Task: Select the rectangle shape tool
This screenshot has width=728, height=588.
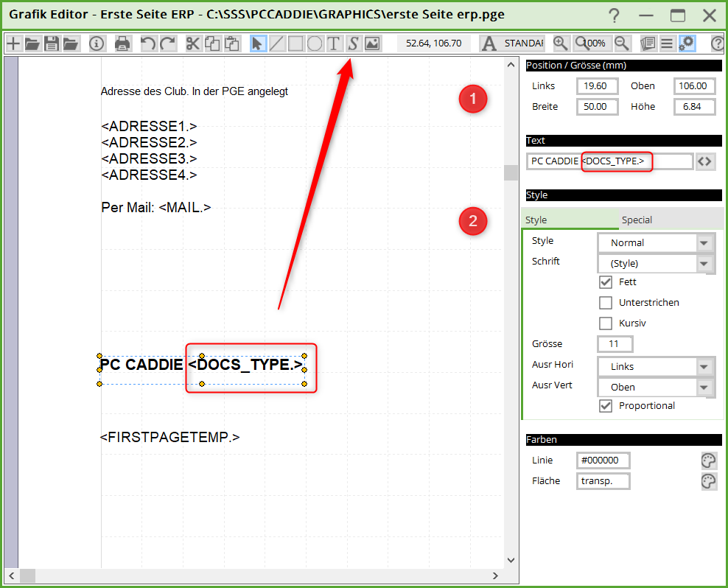Action: [x=295, y=43]
